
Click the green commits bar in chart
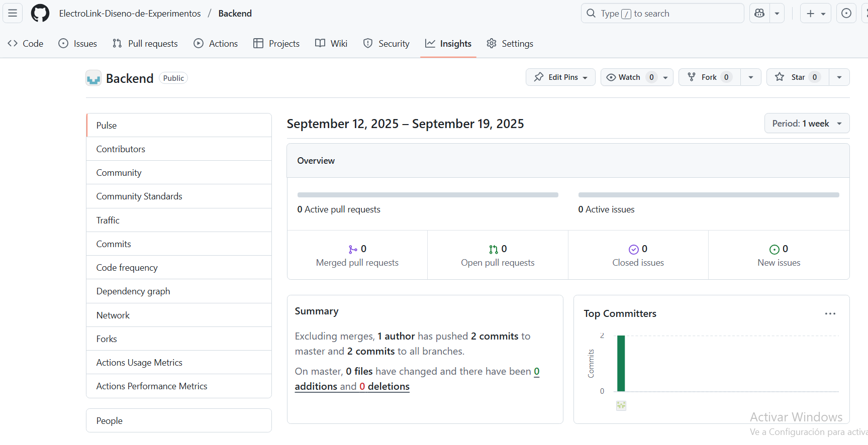[621, 363]
